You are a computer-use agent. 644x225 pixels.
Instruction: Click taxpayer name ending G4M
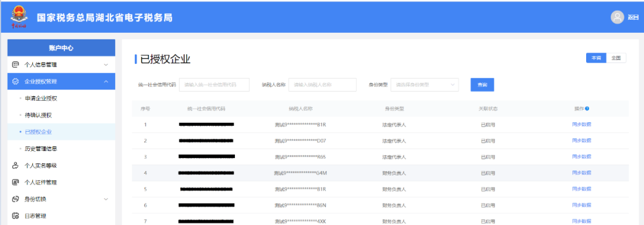[300, 172]
